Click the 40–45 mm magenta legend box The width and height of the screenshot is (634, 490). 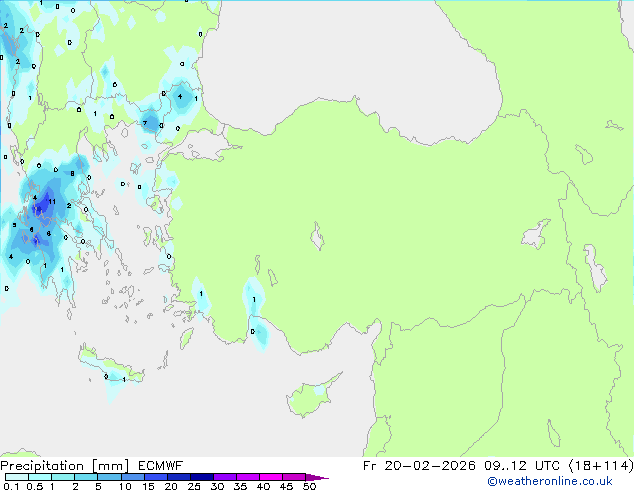coord(271,477)
